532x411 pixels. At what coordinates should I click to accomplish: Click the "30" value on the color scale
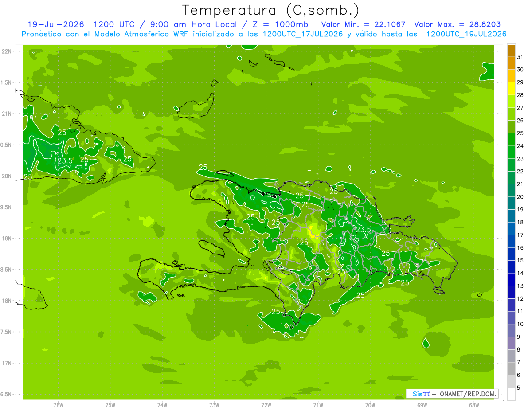520,70
